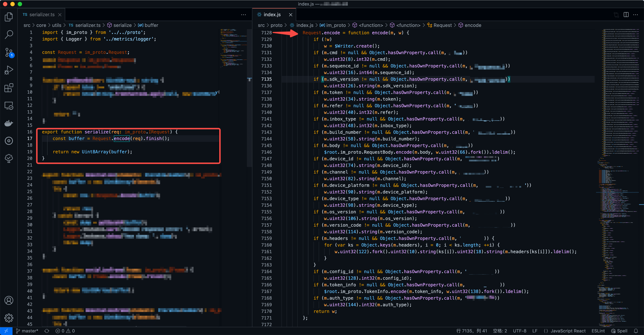
Task: Change file encoding UTF-8
Action: pyautogui.click(x=519, y=331)
